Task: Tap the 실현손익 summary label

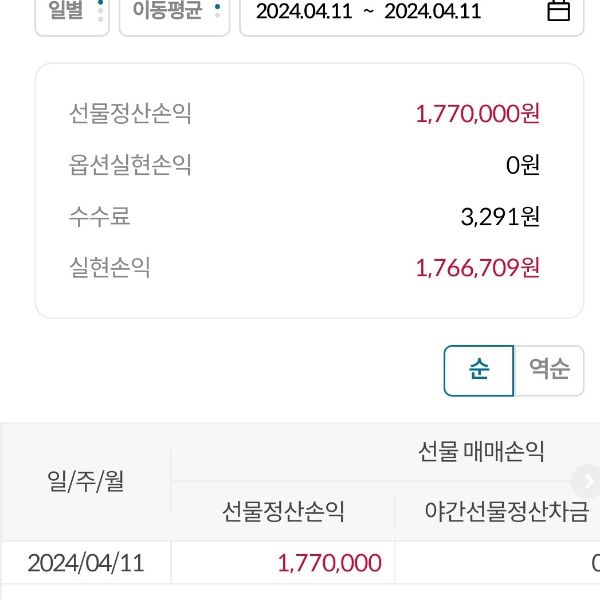Action: [110, 267]
